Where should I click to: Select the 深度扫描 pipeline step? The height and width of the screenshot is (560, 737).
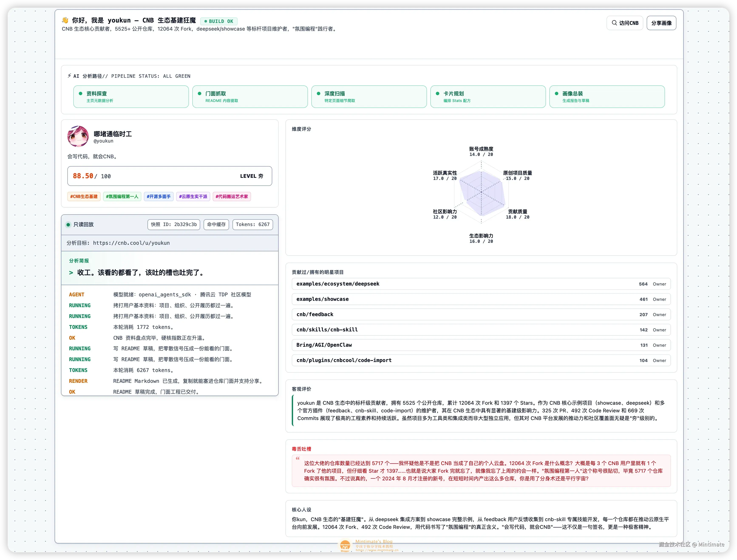(x=369, y=97)
